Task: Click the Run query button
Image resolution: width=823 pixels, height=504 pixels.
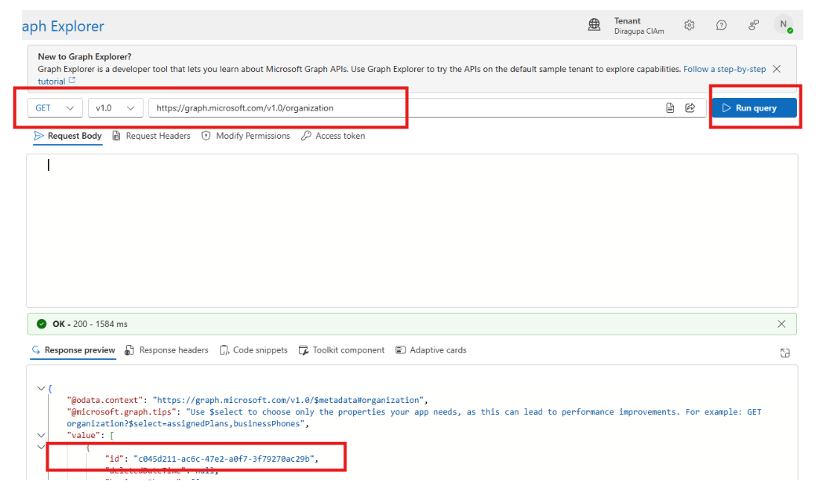Action: [754, 108]
